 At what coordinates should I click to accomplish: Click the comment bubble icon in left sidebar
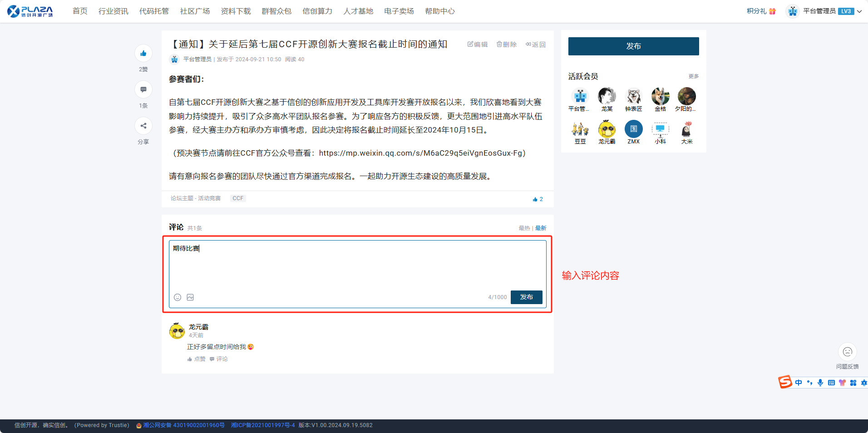point(143,90)
